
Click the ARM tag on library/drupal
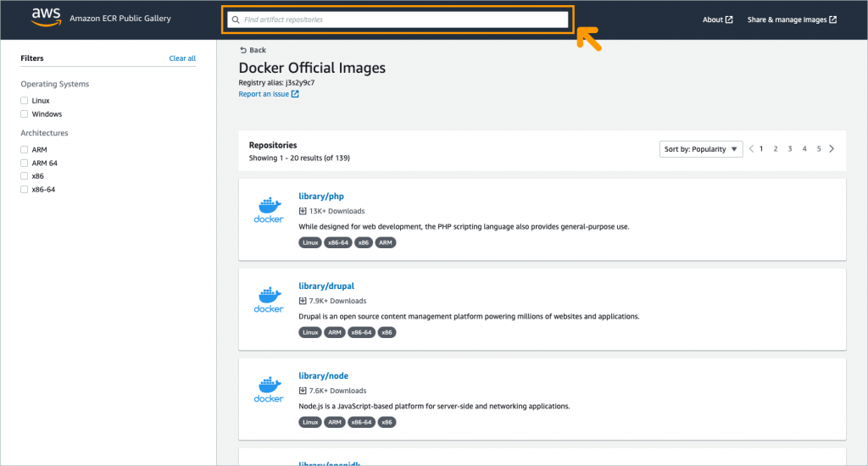[x=334, y=332]
